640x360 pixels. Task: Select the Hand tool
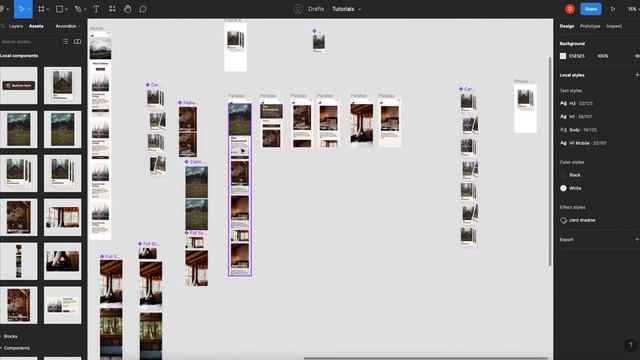coord(127,9)
